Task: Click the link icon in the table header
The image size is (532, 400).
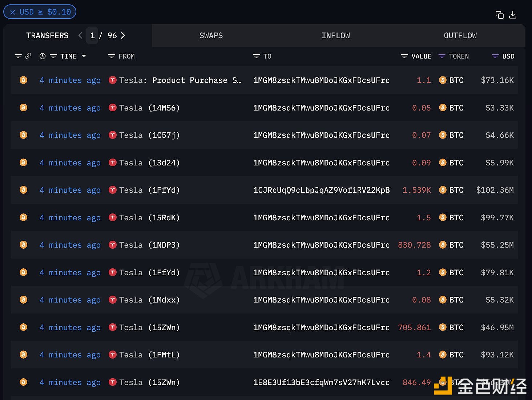Action: [x=28, y=56]
